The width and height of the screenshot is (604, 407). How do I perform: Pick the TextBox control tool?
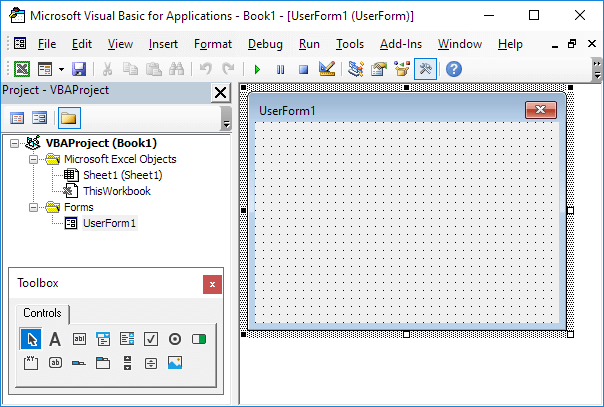click(79, 339)
